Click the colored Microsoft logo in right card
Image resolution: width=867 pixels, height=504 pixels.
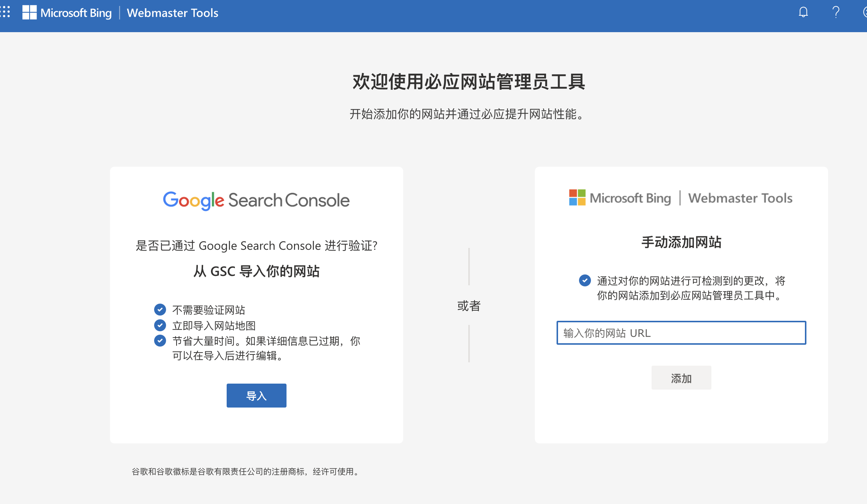578,197
